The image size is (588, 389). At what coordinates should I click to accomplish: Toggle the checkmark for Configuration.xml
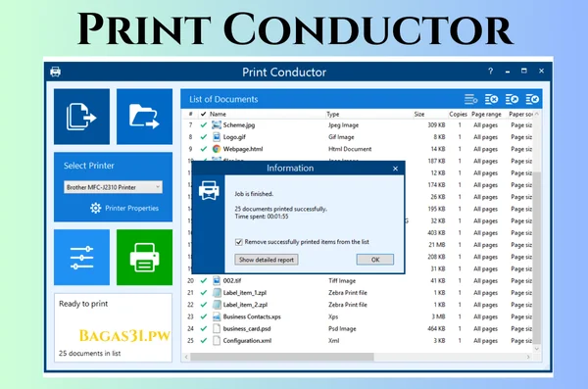[203, 341]
